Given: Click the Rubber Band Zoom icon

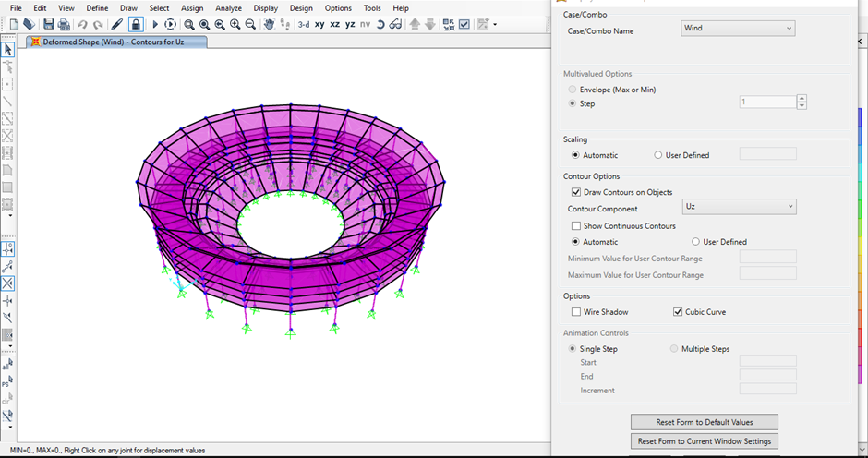Looking at the screenshot, I should click(x=189, y=24).
